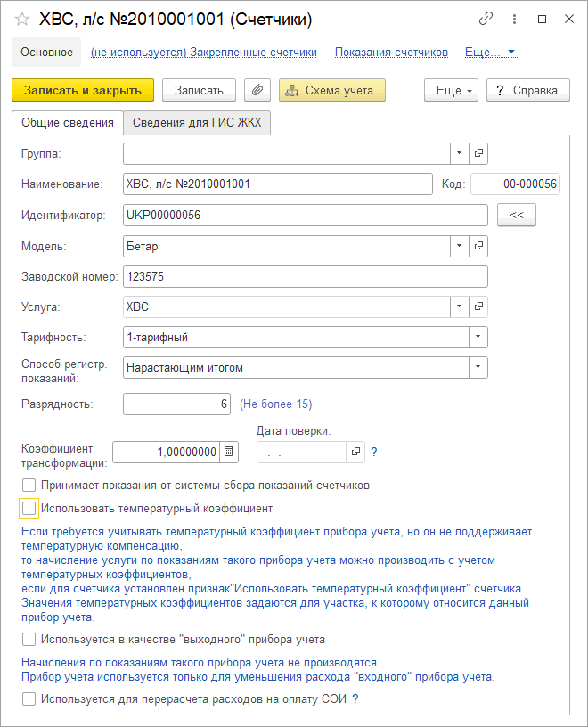Open calendar picker for Дата поверки
Screen dimensions: 588x727
click(x=355, y=452)
